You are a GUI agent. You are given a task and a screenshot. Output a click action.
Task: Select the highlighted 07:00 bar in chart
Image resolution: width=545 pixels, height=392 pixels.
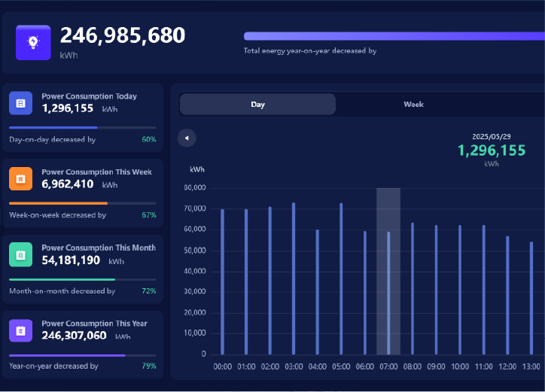(x=388, y=293)
